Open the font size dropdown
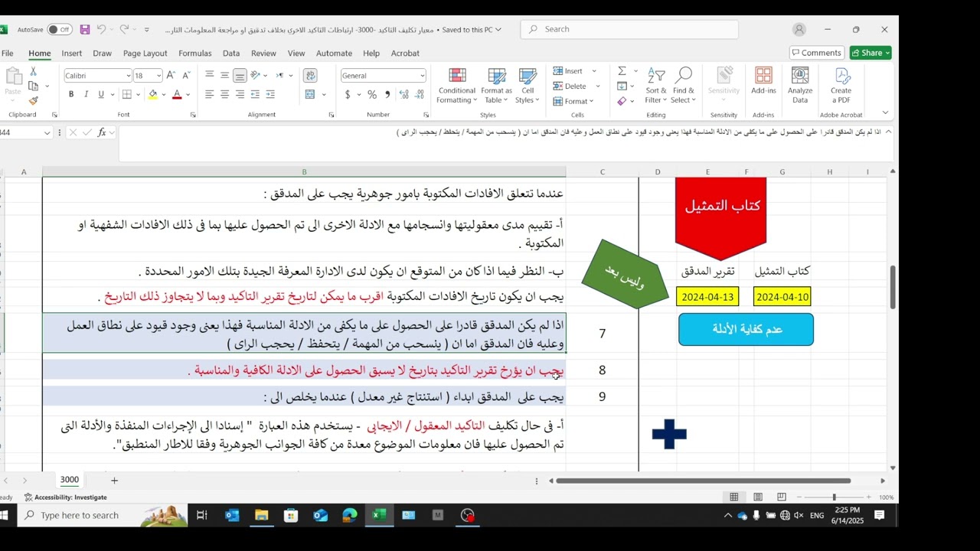Viewport: 980px width, 551px height. pyautogui.click(x=158, y=76)
